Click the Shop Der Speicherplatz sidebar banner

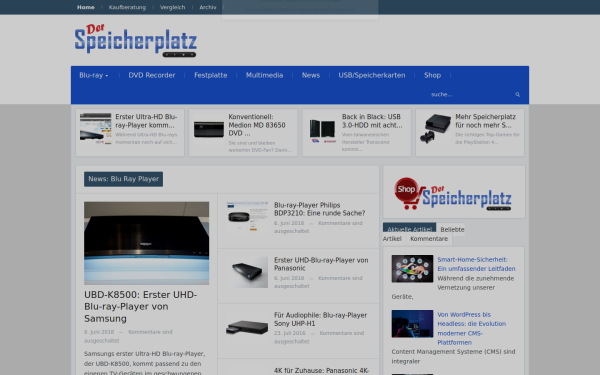[454, 193]
